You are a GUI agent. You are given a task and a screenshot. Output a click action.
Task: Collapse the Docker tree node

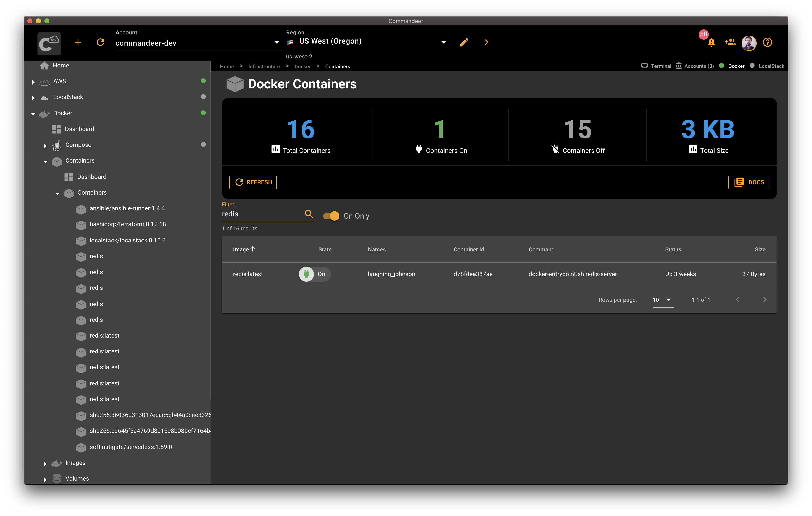pyautogui.click(x=33, y=114)
